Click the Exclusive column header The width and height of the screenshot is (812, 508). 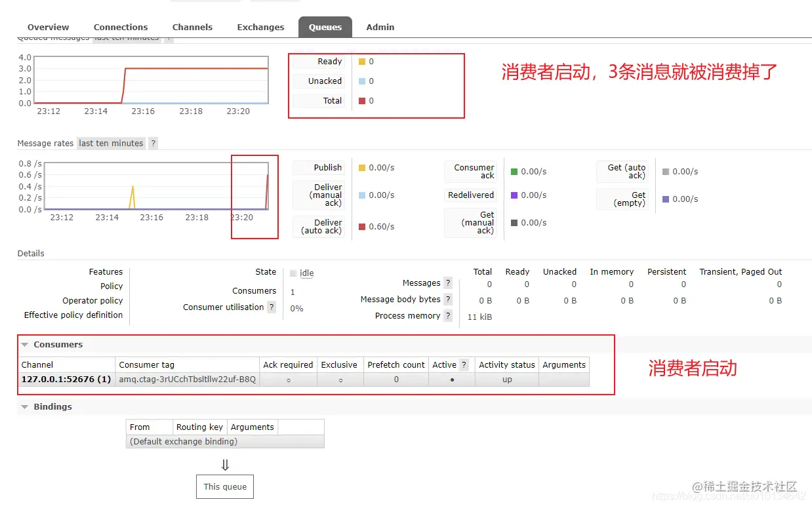point(339,364)
